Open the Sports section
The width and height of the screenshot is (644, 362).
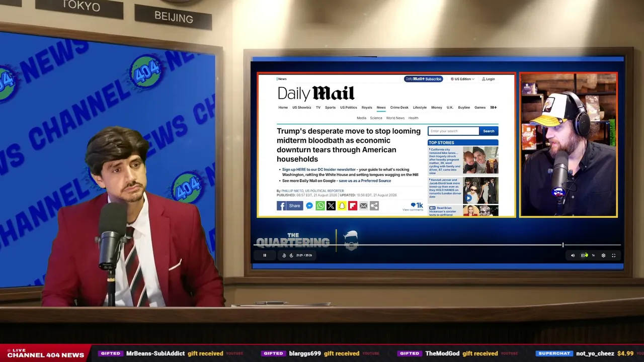(330, 107)
